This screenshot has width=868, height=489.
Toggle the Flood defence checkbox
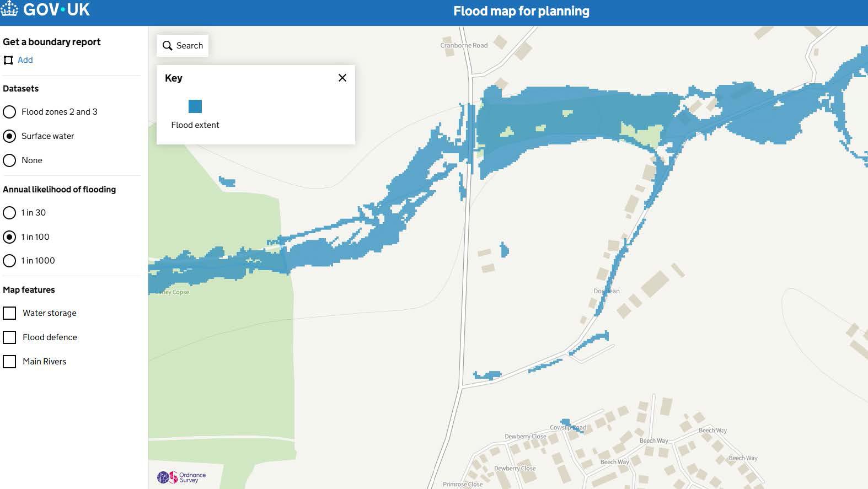coord(9,337)
